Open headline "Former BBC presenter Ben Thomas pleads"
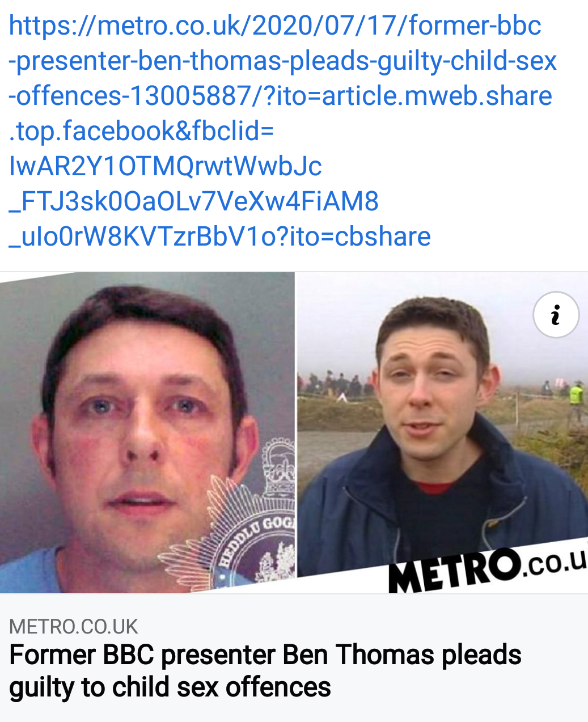 (265, 655)
